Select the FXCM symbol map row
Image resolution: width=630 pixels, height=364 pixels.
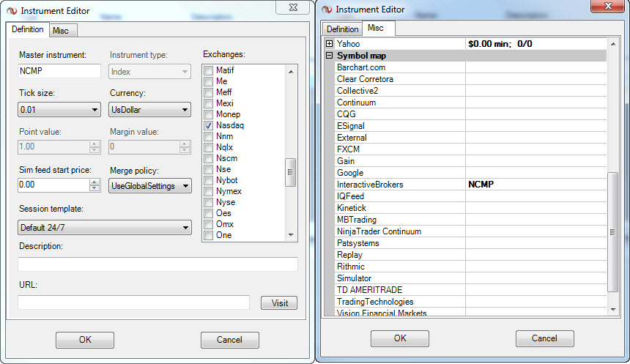tap(470, 149)
